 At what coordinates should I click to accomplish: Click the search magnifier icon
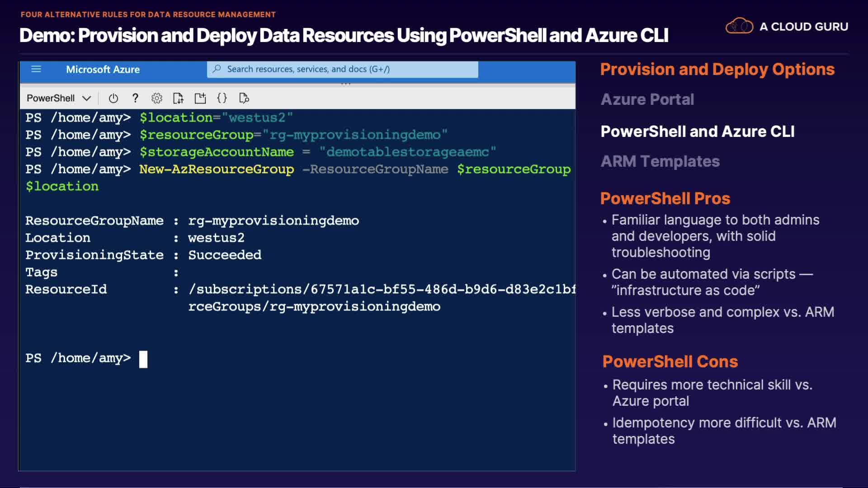(x=217, y=69)
